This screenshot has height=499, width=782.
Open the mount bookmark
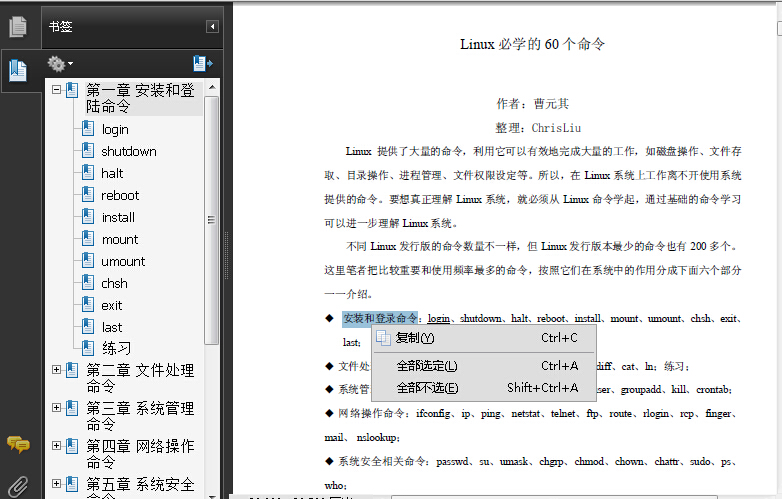tap(120, 239)
